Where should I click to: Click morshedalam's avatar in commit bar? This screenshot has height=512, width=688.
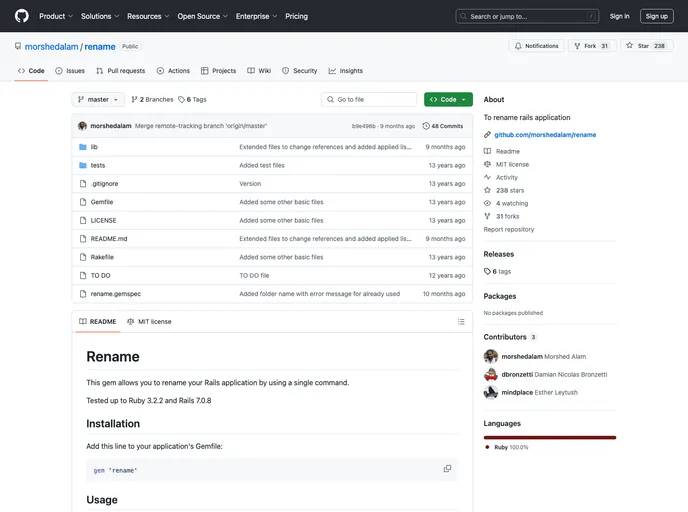82,126
